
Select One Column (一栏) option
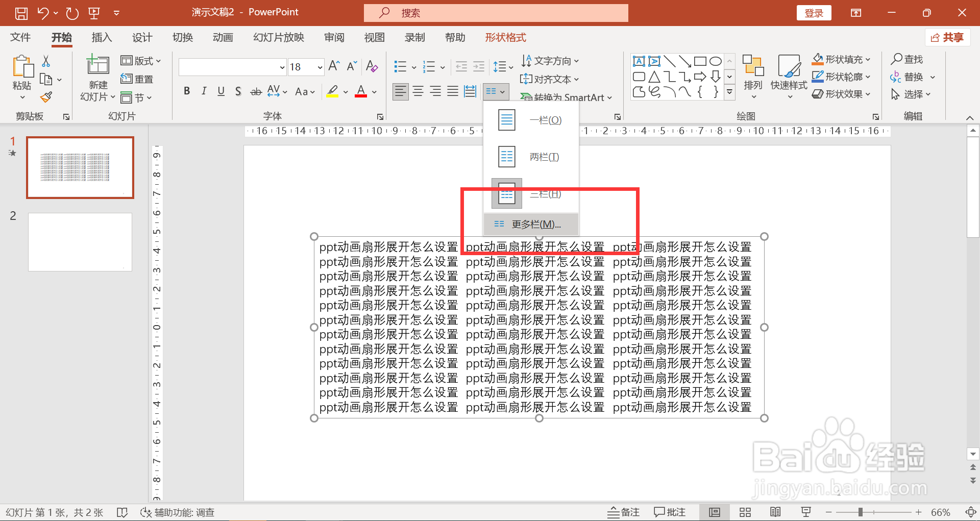tap(531, 120)
